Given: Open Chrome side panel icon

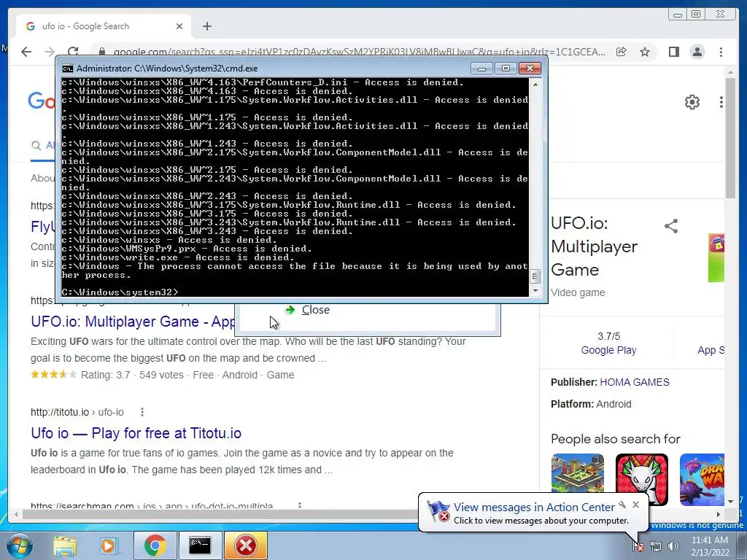Looking at the screenshot, I should click(x=673, y=52).
